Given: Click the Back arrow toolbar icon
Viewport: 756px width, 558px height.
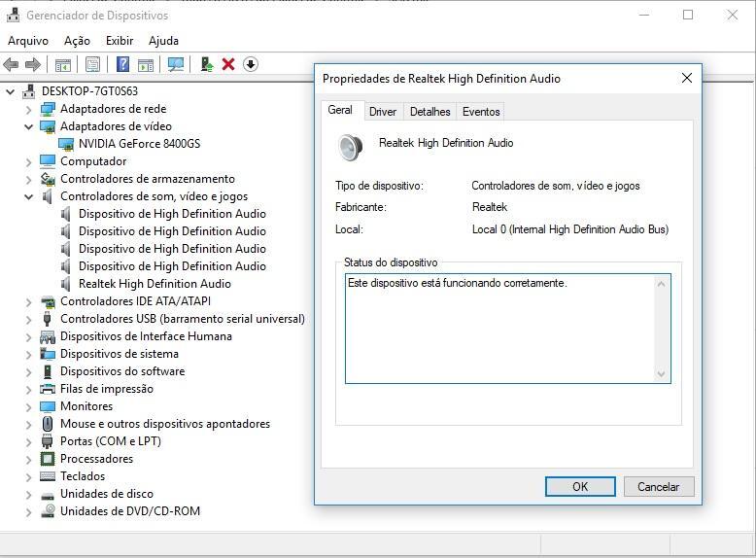Looking at the screenshot, I should (11, 64).
